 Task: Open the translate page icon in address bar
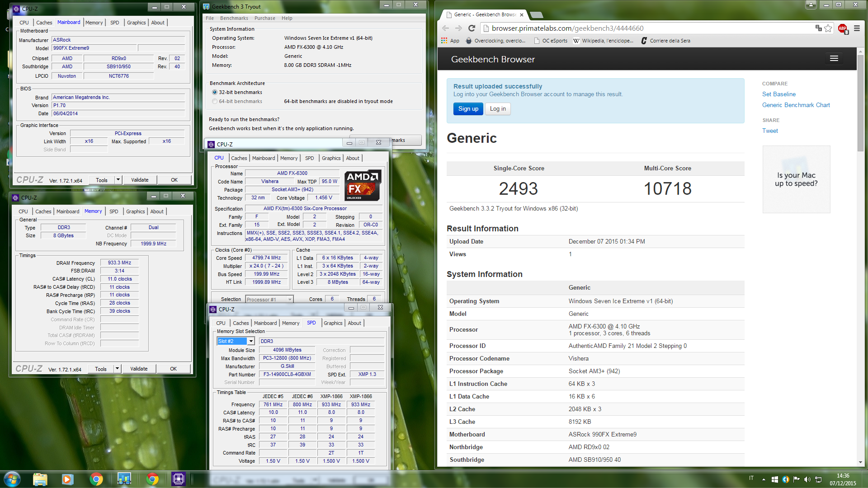pyautogui.click(x=818, y=28)
